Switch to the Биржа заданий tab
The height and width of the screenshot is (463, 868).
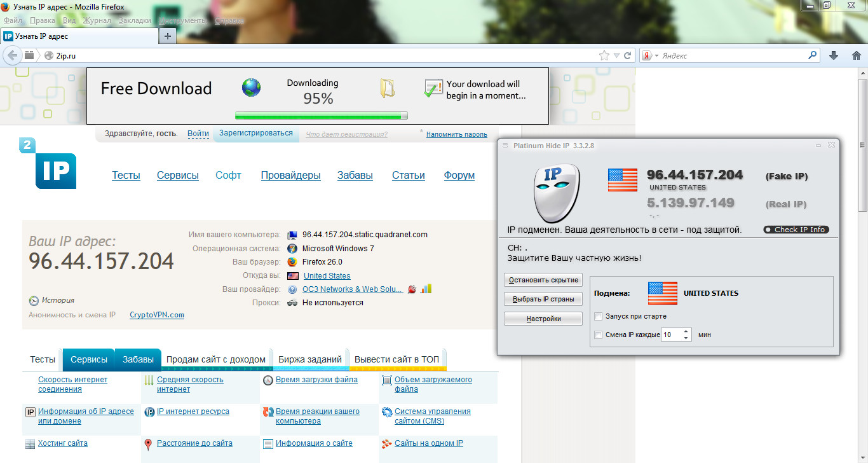click(x=310, y=359)
